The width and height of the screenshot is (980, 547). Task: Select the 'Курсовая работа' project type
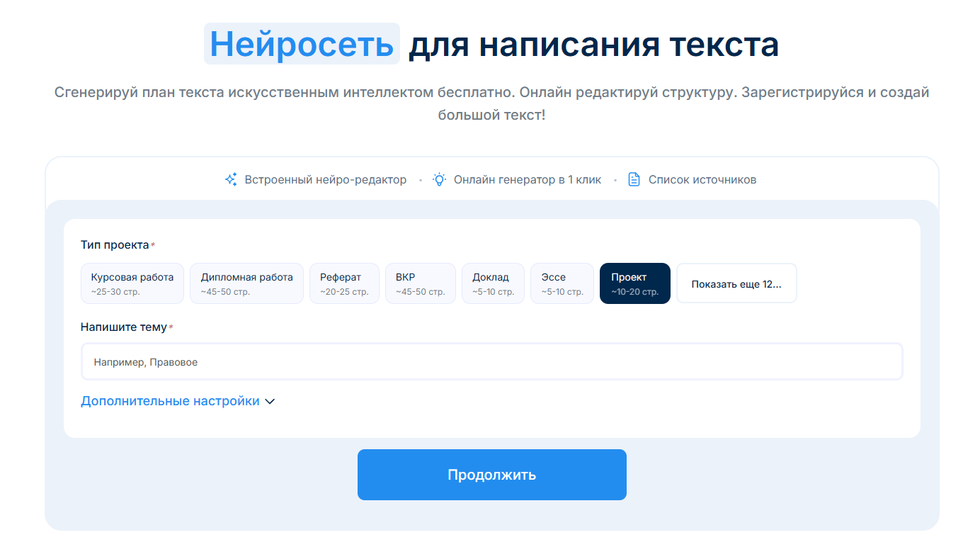[132, 283]
